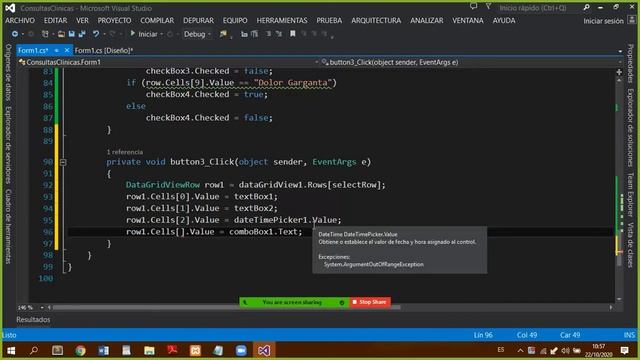
Task: Open the ARQUITECTURA menu
Action: pyautogui.click(x=376, y=20)
